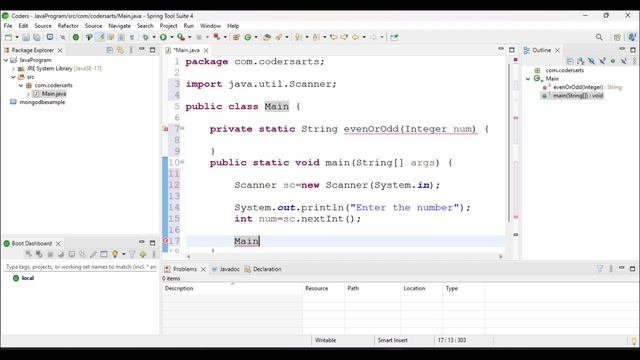Viewport: 640px width, 360px height.
Task: Click the Search flashlight toolbar icon
Action: [279, 37]
